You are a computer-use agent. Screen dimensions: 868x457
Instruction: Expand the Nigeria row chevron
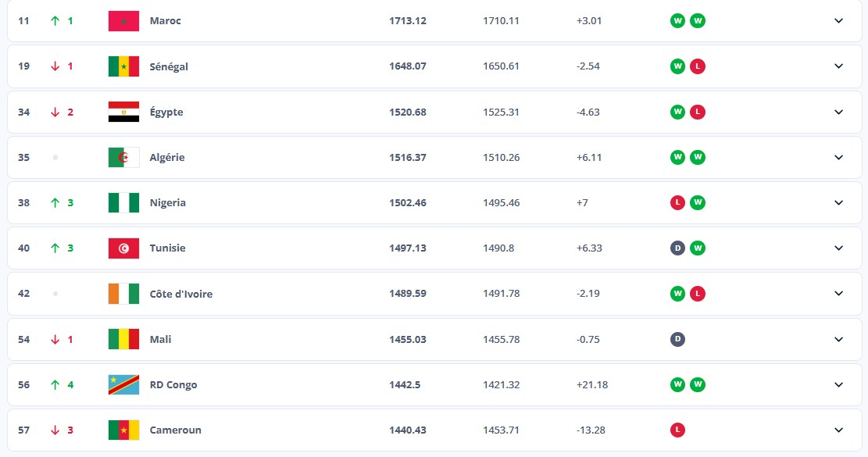tap(838, 202)
